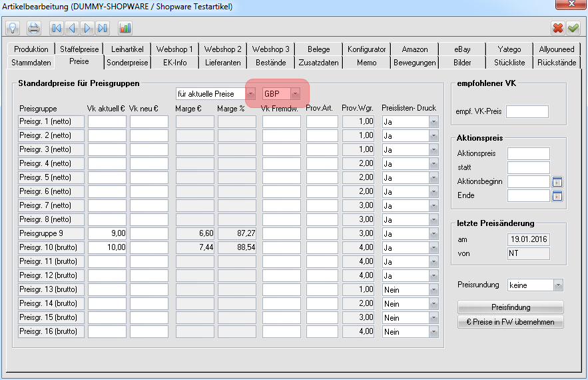Click Vk neu field for Preisgr. 2

(x=149, y=135)
